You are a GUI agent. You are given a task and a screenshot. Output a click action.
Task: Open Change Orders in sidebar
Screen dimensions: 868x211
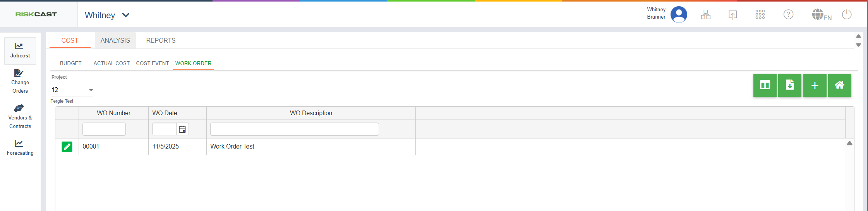(20, 81)
